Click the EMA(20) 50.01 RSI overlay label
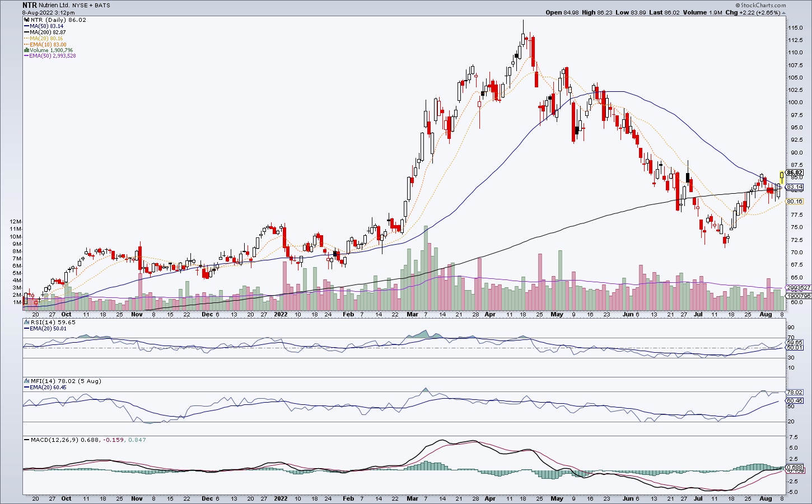Screen dimensions: 812x504 click(x=47, y=329)
